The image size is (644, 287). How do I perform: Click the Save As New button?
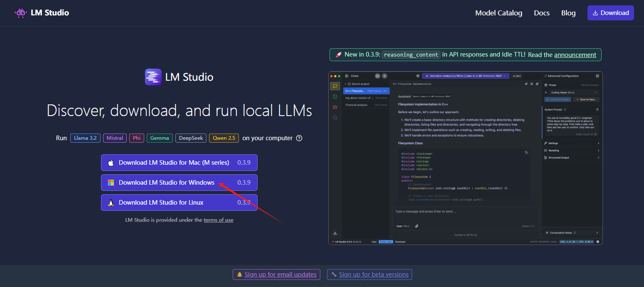pyautogui.click(x=586, y=99)
